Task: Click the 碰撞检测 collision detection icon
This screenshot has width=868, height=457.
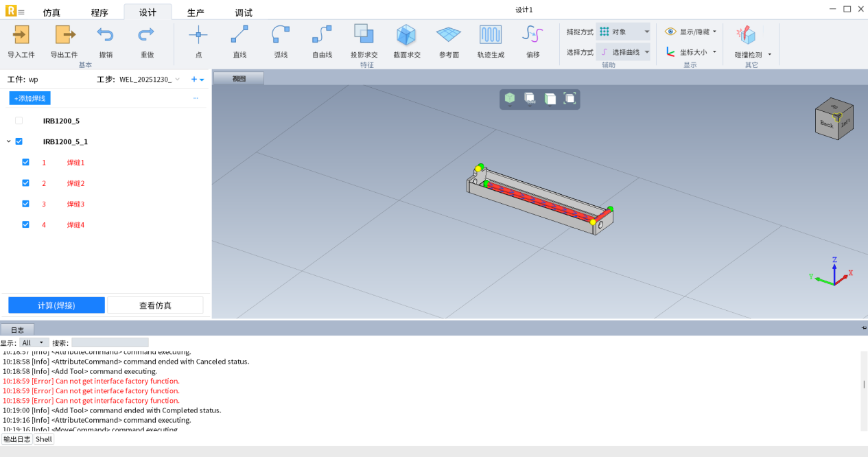Action: pos(745,35)
